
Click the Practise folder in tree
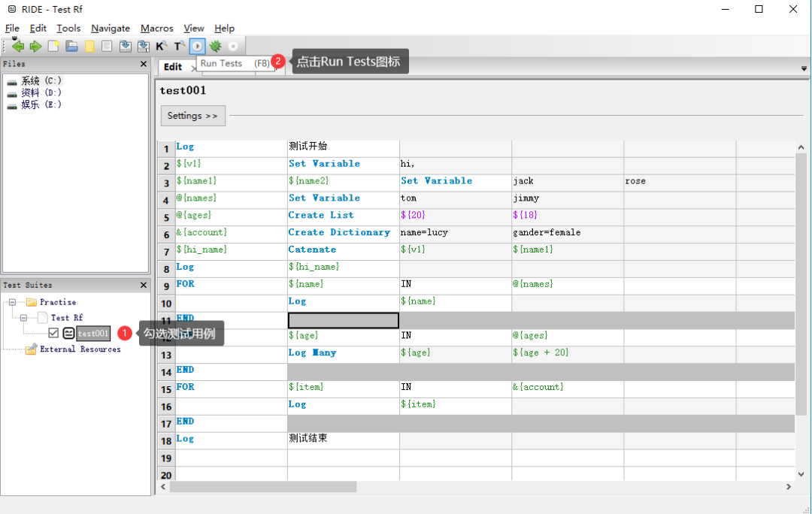click(x=57, y=302)
